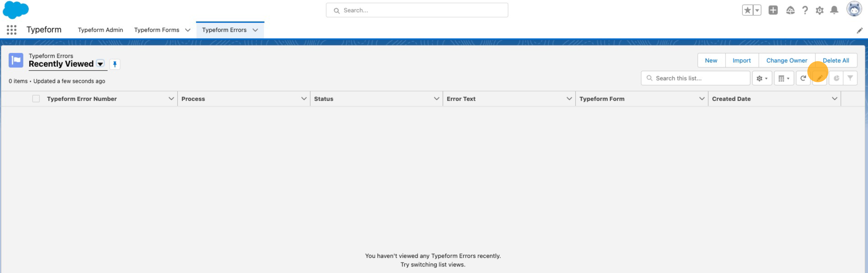868x273 pixels.
Task: Pin the Recently Viewed list view
Action: (x=115, y=64)
